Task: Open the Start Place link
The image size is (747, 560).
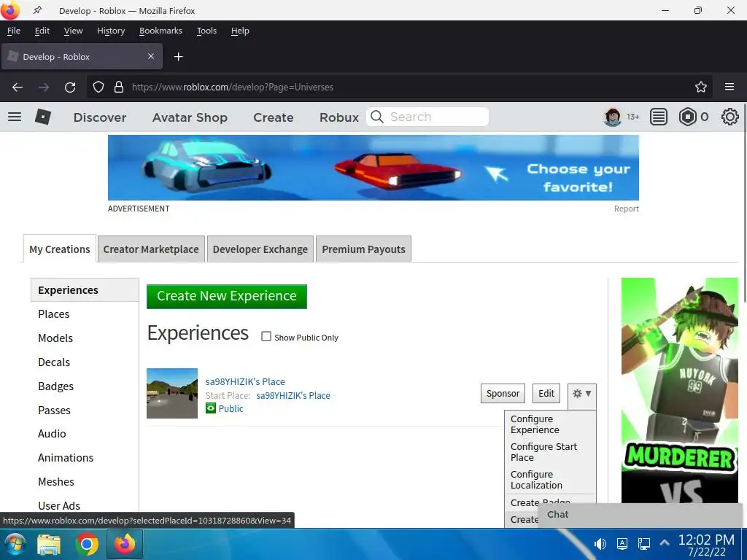Action: [293, 395]
